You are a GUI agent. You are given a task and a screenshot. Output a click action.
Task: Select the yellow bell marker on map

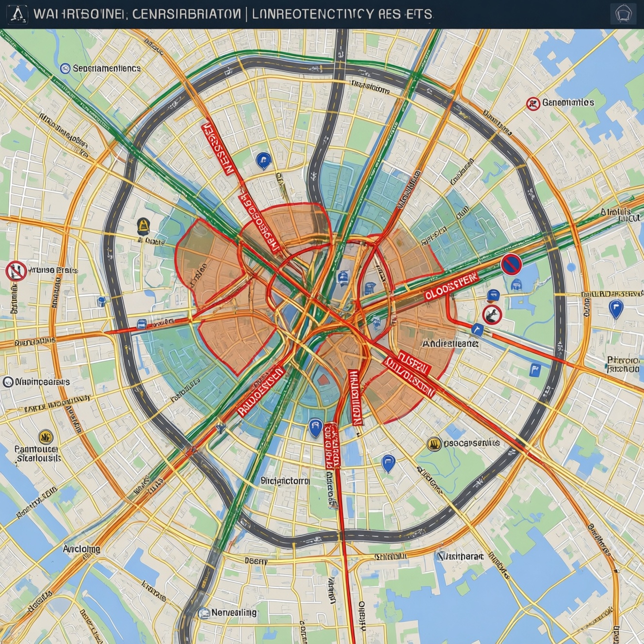144,225
